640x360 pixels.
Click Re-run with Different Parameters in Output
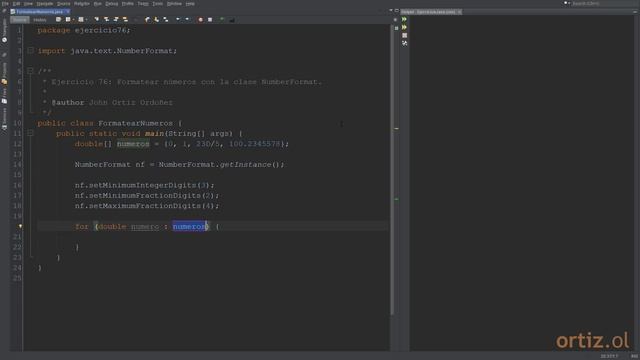tap(404, 27)
